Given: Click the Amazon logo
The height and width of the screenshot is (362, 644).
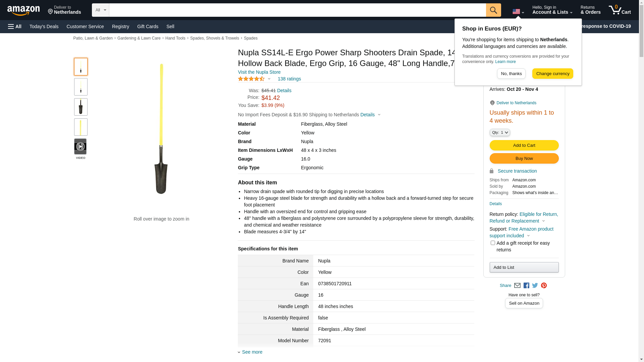Looking at the screenshot, I should 23,11.
